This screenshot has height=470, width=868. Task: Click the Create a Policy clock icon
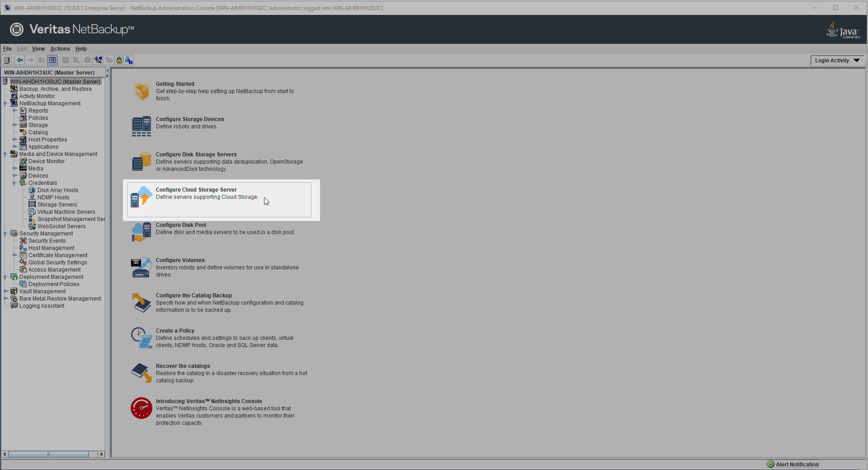(x=142, y=338)
